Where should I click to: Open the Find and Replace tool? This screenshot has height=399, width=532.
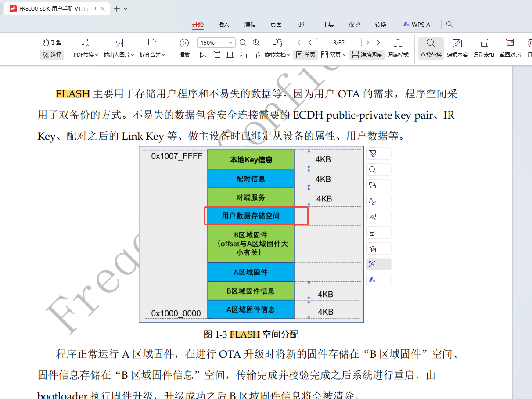[x=431, y=48]
